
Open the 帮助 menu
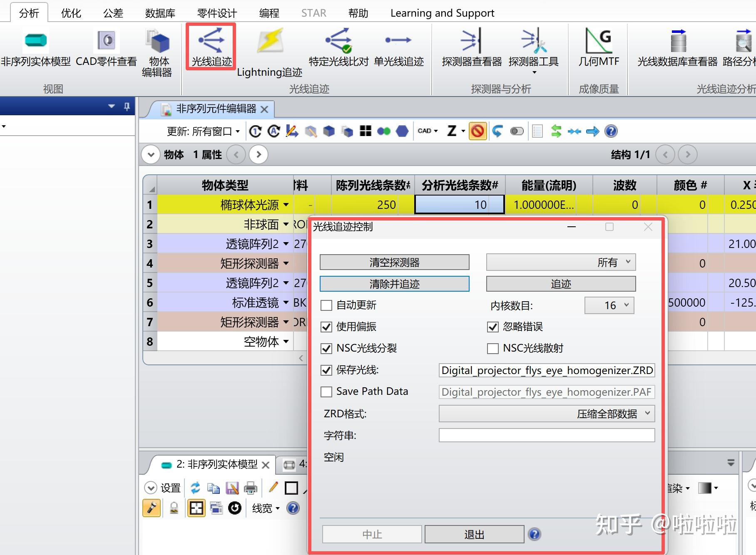coord(358,12)
